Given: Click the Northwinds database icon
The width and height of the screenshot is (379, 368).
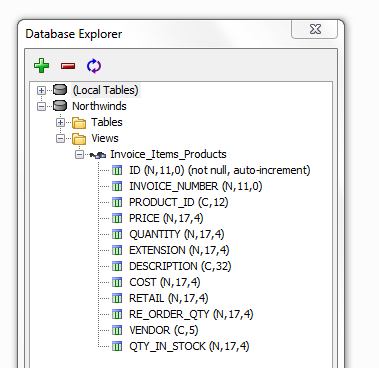Looking at the screenshot, I should [60, 106].
